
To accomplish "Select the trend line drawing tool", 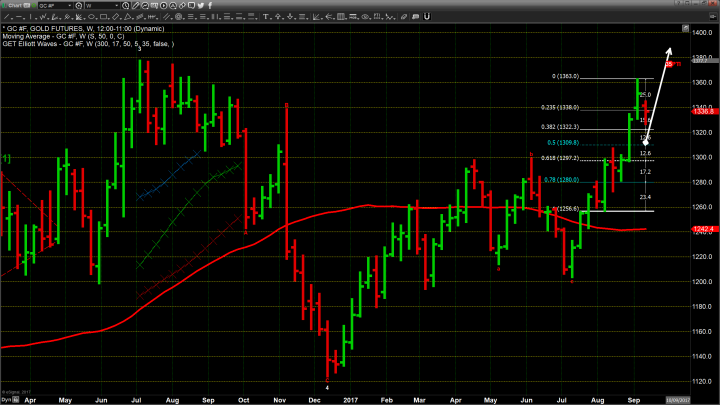I will click(6, 17).
